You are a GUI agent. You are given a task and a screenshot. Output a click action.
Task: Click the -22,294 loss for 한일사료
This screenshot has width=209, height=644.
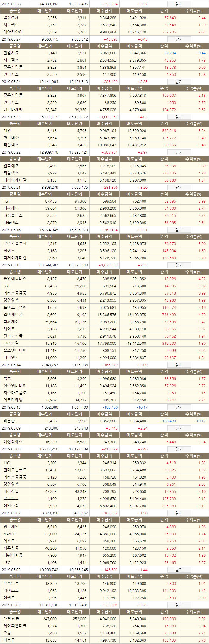(x=169, y=53)
